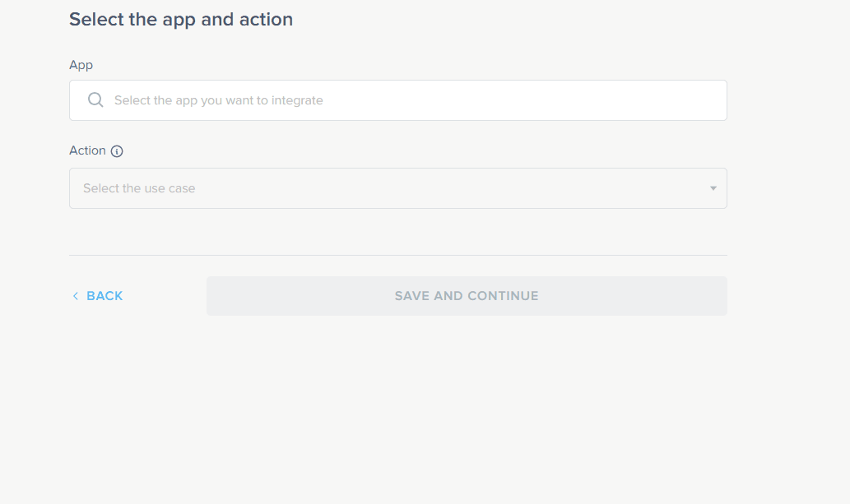
Task: Click 'Select the app you want to integrate' placeholder
Action: [218, 100]
